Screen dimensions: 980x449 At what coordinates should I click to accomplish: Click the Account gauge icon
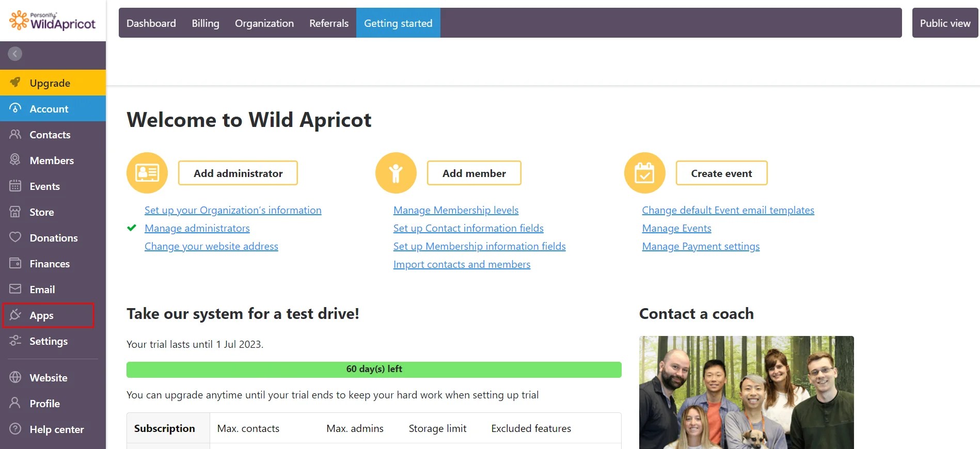tap(15, 108)
